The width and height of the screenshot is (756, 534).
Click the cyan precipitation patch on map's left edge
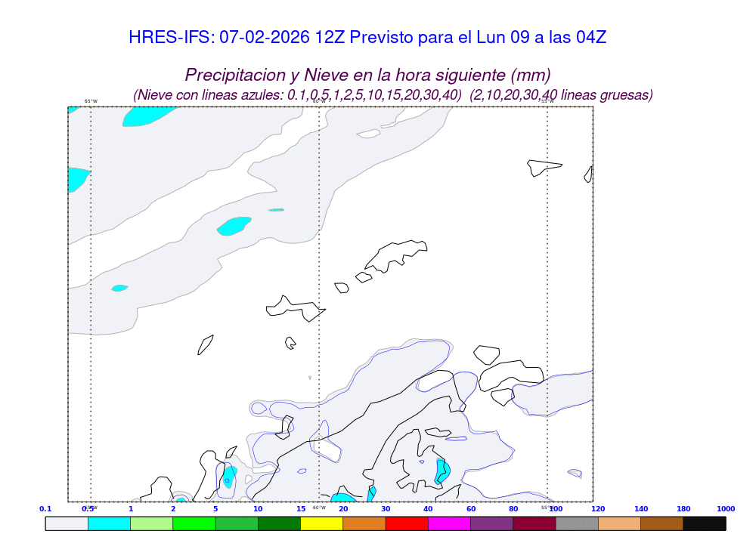tap(76, 179)
